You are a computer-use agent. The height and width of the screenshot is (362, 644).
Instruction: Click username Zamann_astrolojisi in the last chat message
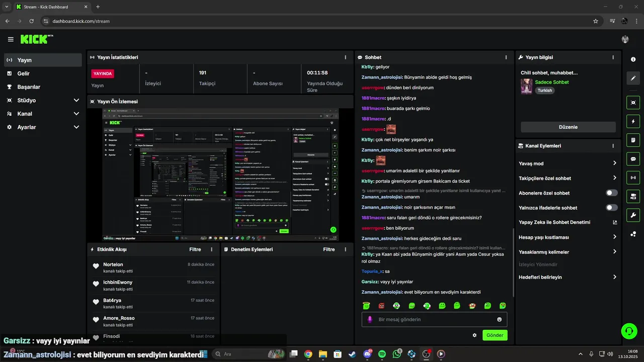pyautogui.click(x=381, y=292)
